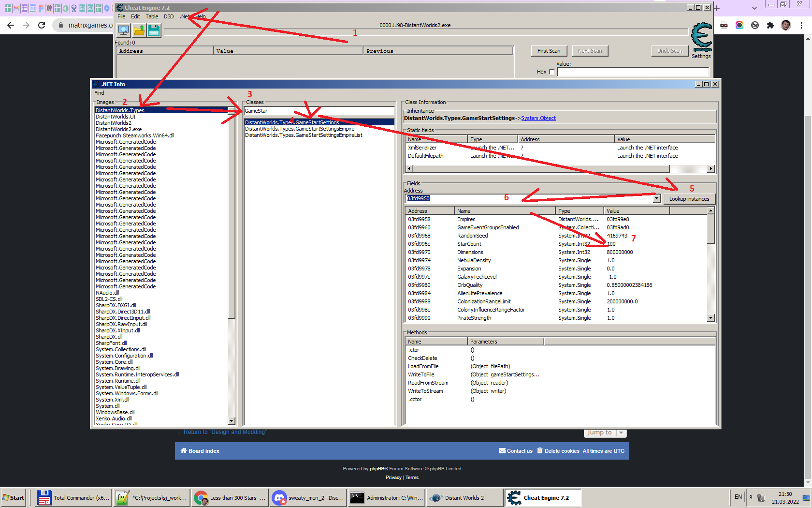Select the RandomSeed field row

[556, 236]
